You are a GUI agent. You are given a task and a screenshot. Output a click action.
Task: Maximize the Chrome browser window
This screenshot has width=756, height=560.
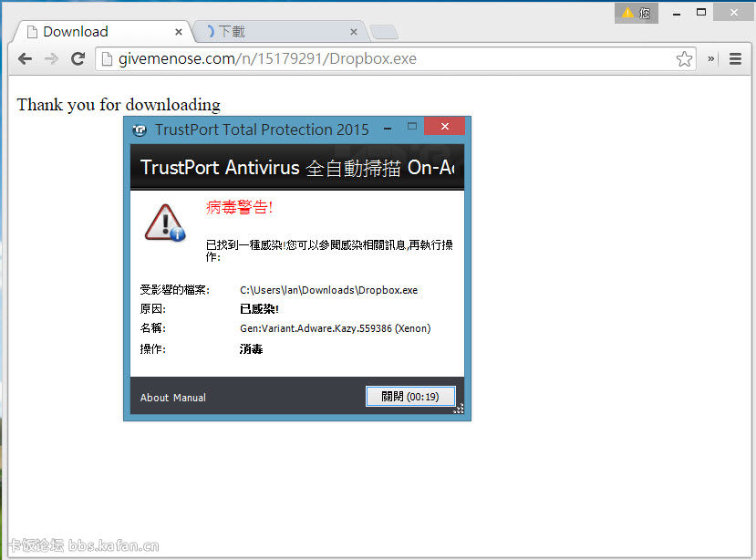701,13
